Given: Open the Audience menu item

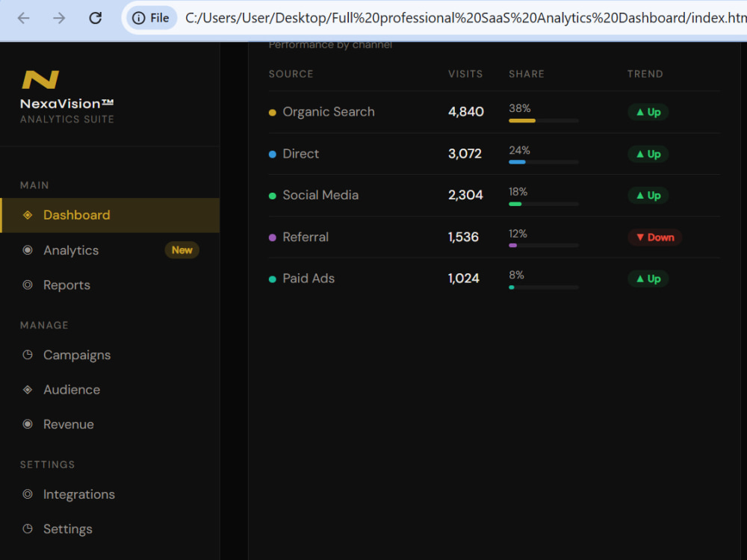Looking at the screenshot, I should pyautogui.click(x=110, y=390).
